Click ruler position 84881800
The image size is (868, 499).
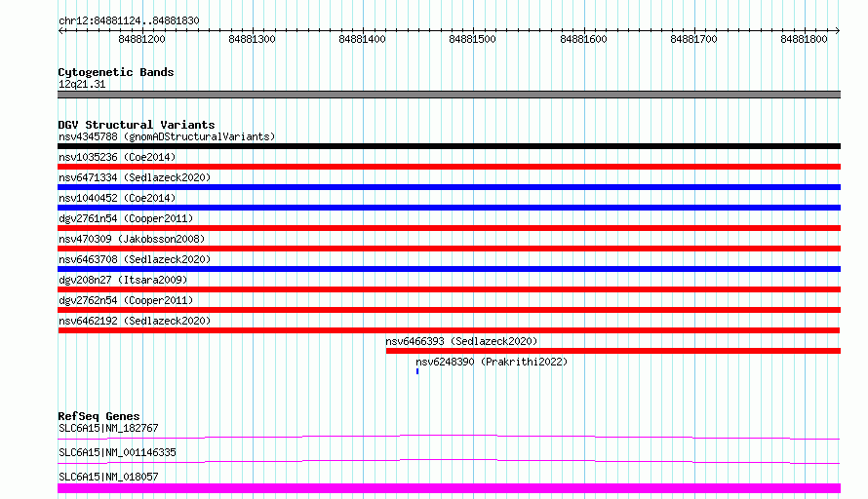click(x=804, y=39)
